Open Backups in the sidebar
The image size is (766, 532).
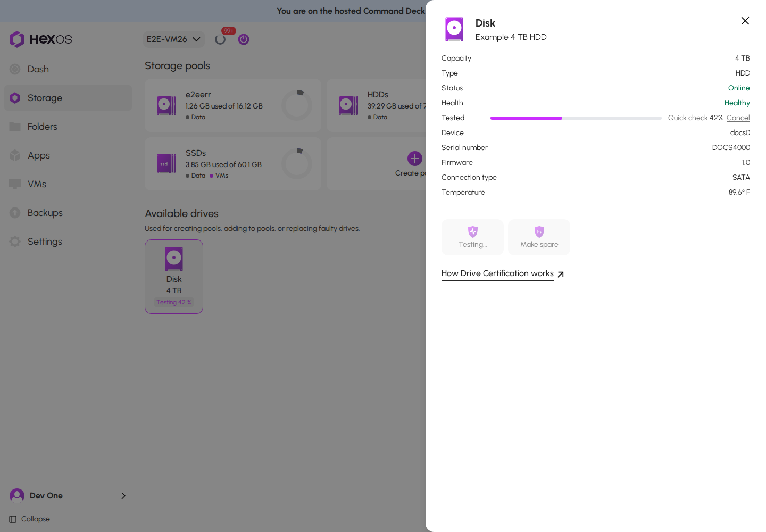click(x=68, y=213)
